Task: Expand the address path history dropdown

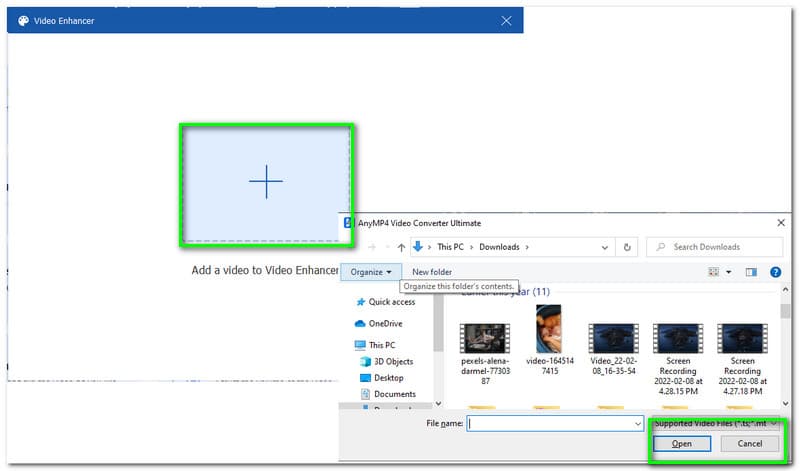Action: (605, 247)
